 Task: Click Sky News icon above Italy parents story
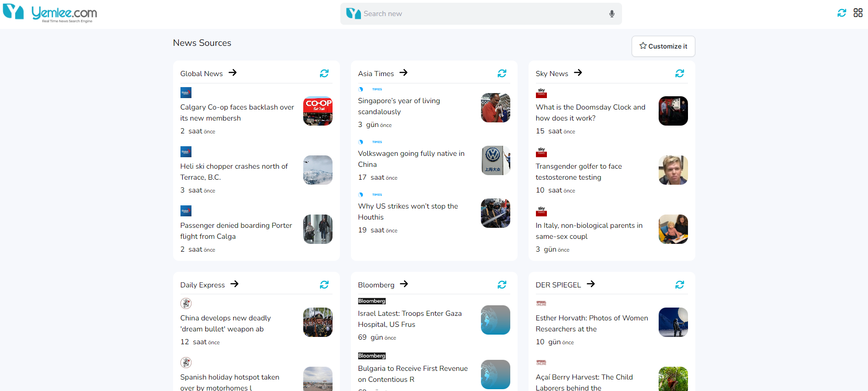(x=541, y=211)
